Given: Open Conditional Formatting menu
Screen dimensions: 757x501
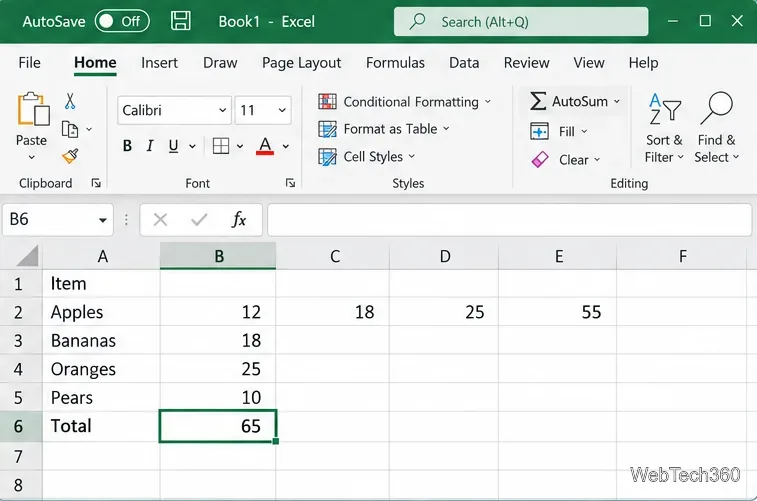Looking at the screenshot, I should 405,102.
